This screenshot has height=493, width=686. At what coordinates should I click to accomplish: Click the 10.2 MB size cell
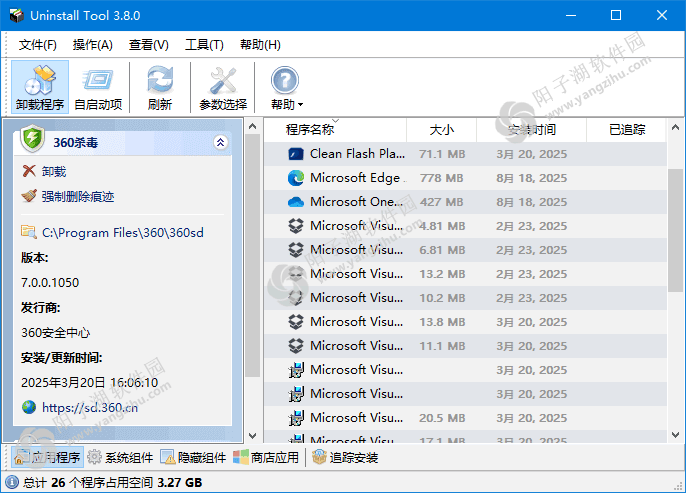pos(442,298)
